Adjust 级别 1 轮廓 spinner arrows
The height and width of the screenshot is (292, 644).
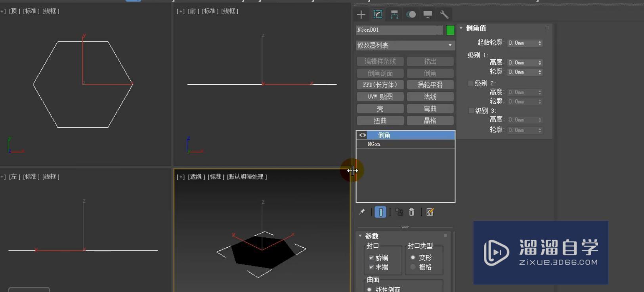point(540,72)
